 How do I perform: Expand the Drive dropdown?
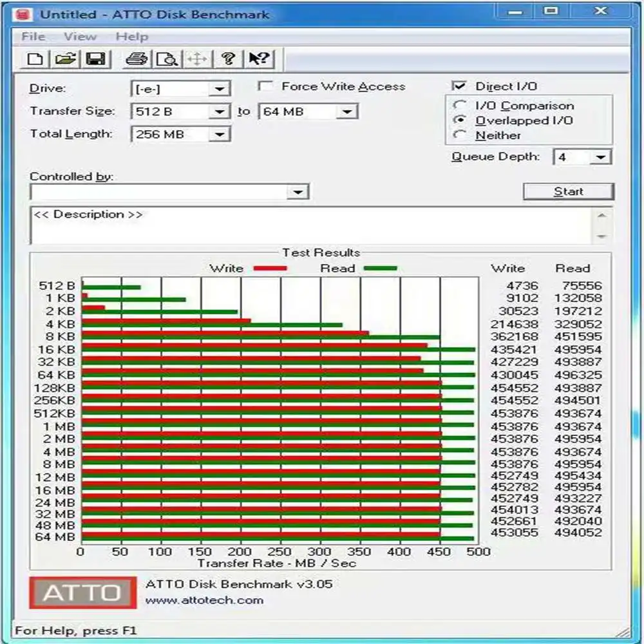pos(220,89)
